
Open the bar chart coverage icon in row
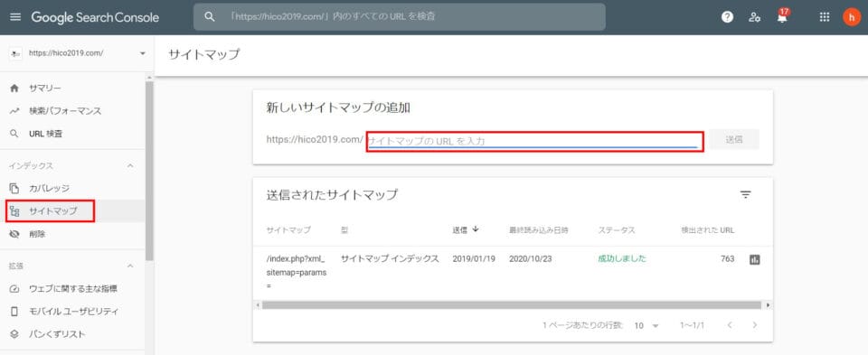pyautogui.click(x=754, y=259)
